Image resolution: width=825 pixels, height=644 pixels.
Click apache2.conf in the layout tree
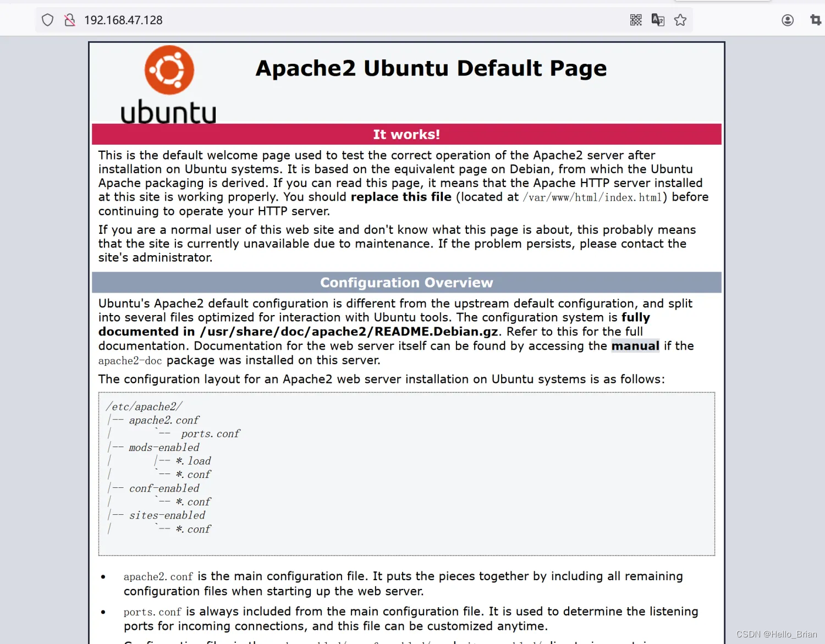pos(164,420)
